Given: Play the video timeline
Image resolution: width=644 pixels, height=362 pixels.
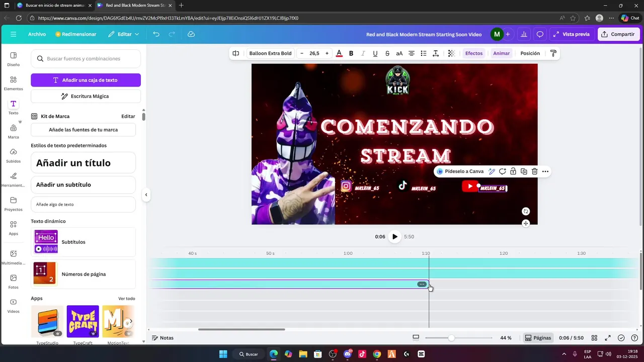Looking at the screenshot, I should (x=395, y=237).
